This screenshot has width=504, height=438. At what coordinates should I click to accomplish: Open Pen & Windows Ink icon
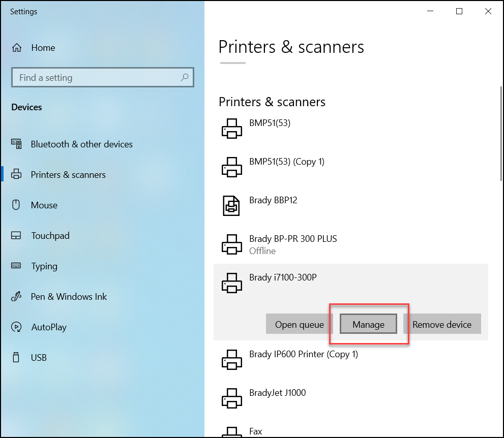16,296
